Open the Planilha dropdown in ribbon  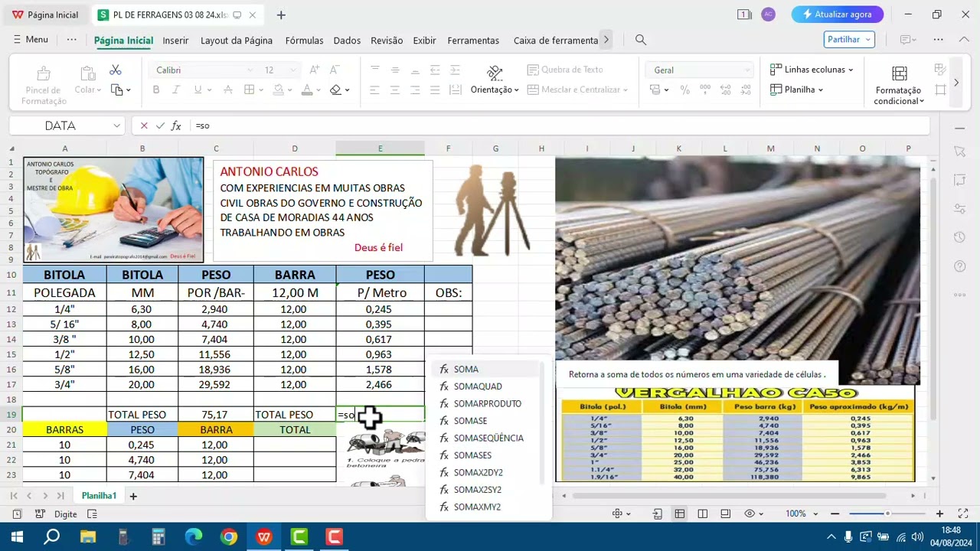point(797,90)
